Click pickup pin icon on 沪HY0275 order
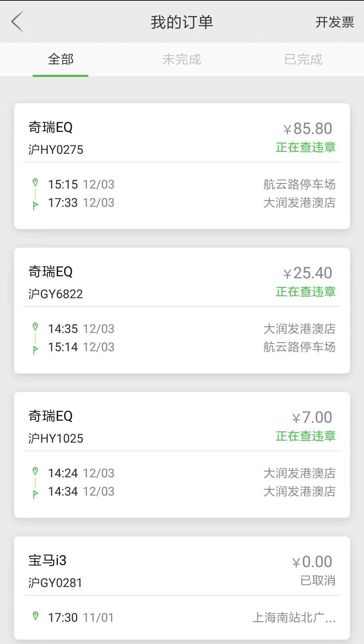This screenshot has height=644, width=364. tap(35, 183)
